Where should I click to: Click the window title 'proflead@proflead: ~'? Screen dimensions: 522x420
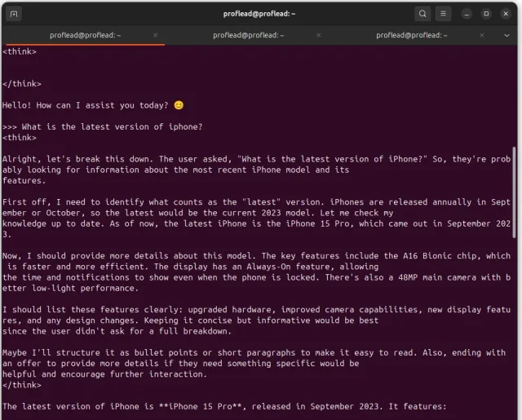tap(259, 14)
